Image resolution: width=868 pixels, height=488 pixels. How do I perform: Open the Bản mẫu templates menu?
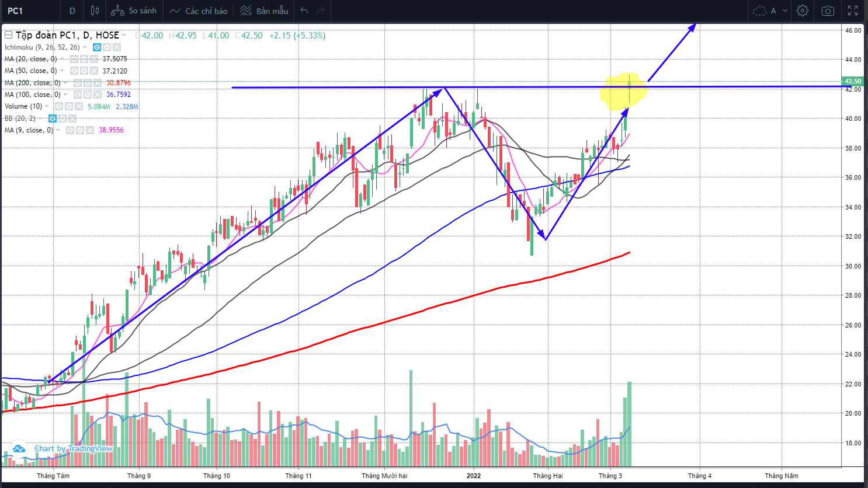pyautogui.click(x=264, y=11)
